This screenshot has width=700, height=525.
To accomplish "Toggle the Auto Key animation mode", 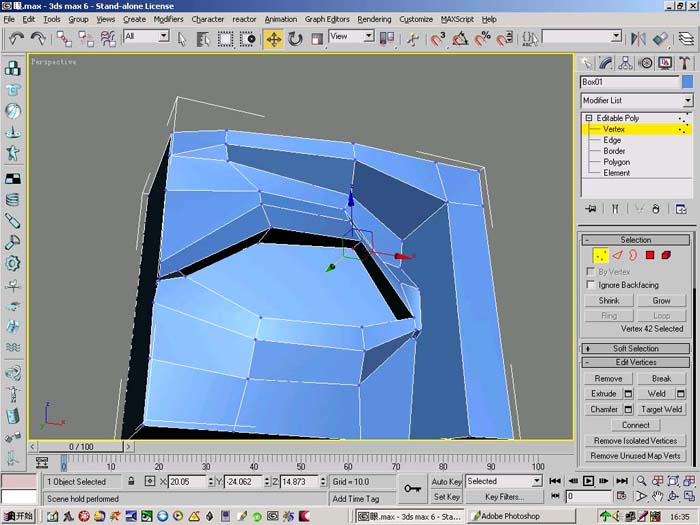I will pyautogui.click(x=446, y=481).
